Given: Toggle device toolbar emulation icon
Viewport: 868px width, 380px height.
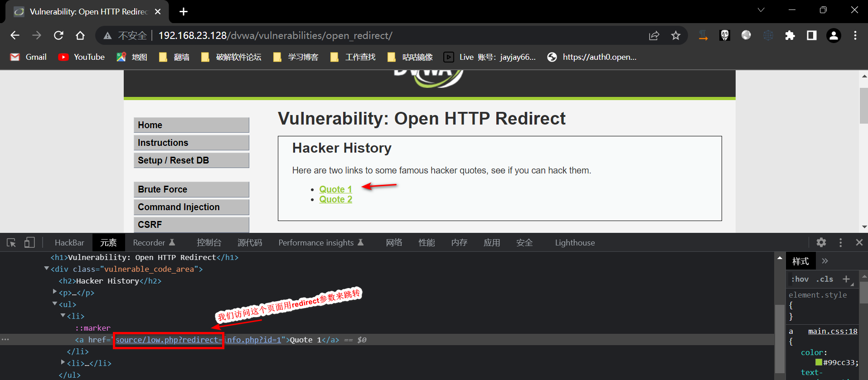Looking at the screenshot, I should pyautogui.click(x=29, y=243).
